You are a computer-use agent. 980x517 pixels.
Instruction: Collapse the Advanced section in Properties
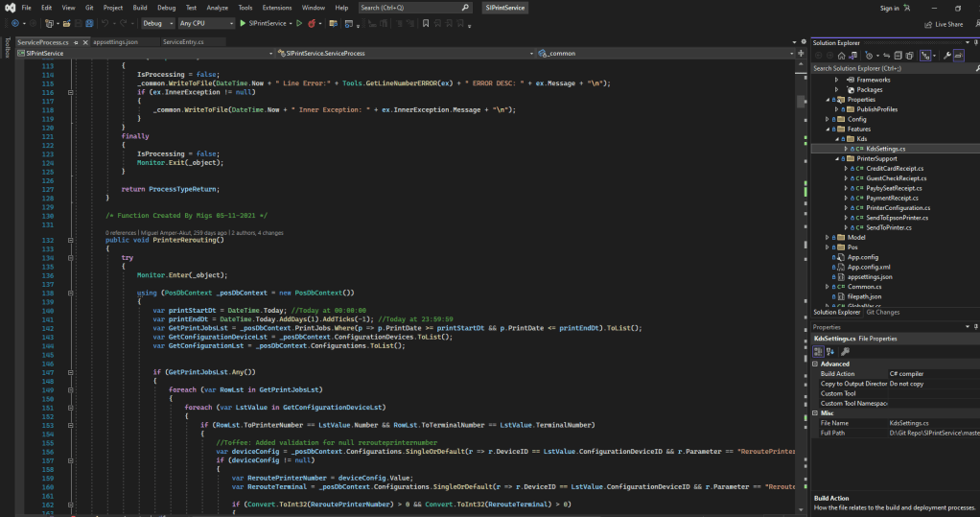click(816, 364)
